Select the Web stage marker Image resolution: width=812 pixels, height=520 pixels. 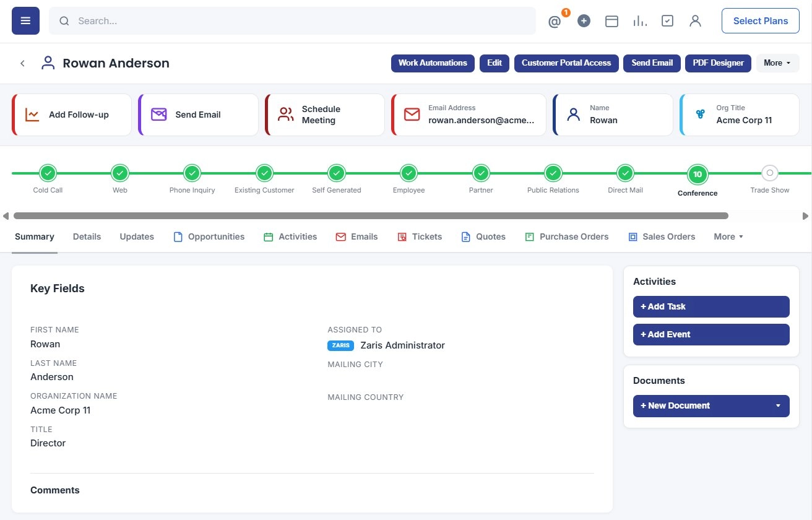point(120,173)
